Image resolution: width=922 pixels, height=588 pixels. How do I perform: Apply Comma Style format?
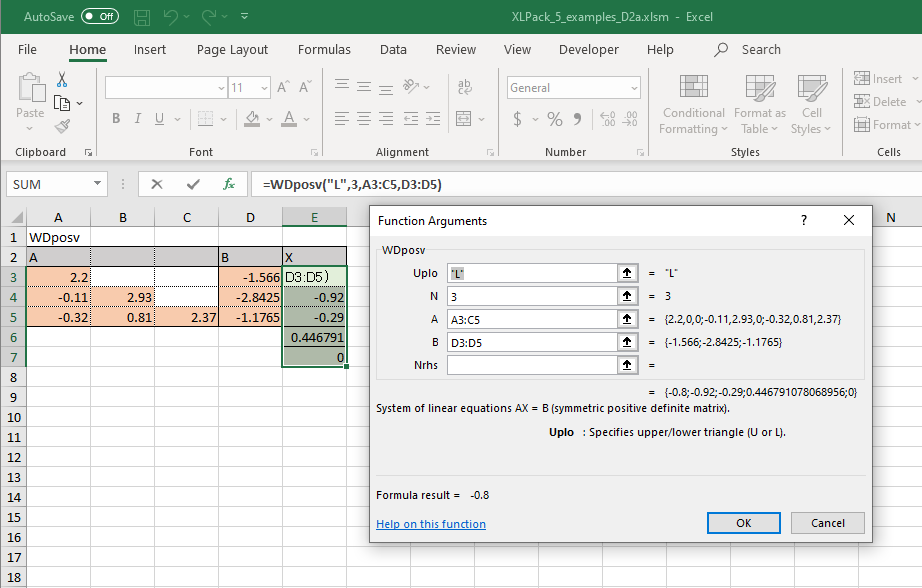(x=577, y=119)
